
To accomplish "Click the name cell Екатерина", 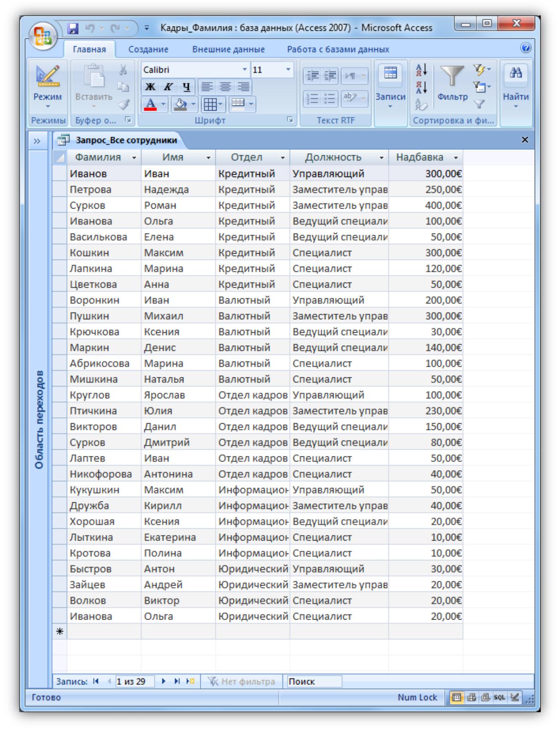I will (178, 538).
